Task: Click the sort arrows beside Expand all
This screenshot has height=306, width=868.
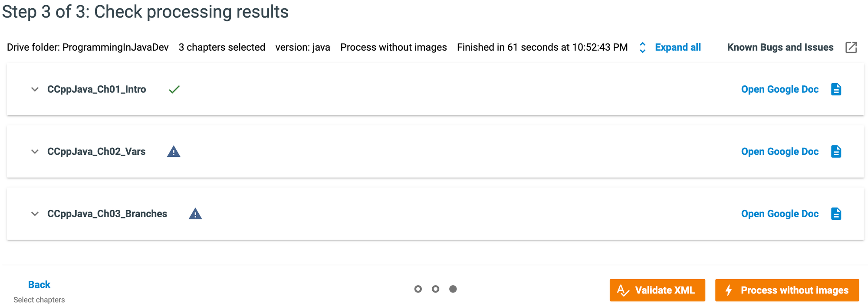Action: click(x=642, y=48)
